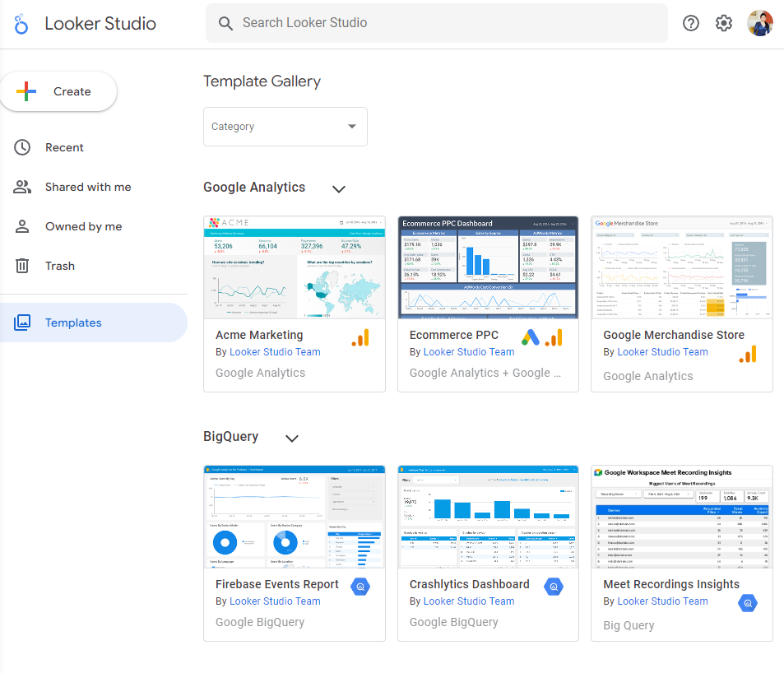Click the colorful plus icon on Create
Screen dimensions: 784x673
point(26,91)
